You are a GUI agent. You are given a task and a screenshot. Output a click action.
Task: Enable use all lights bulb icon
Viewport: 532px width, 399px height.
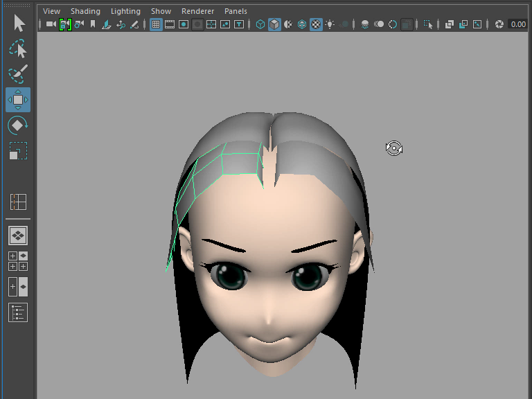pyautogui.click(x=330, y=24)
